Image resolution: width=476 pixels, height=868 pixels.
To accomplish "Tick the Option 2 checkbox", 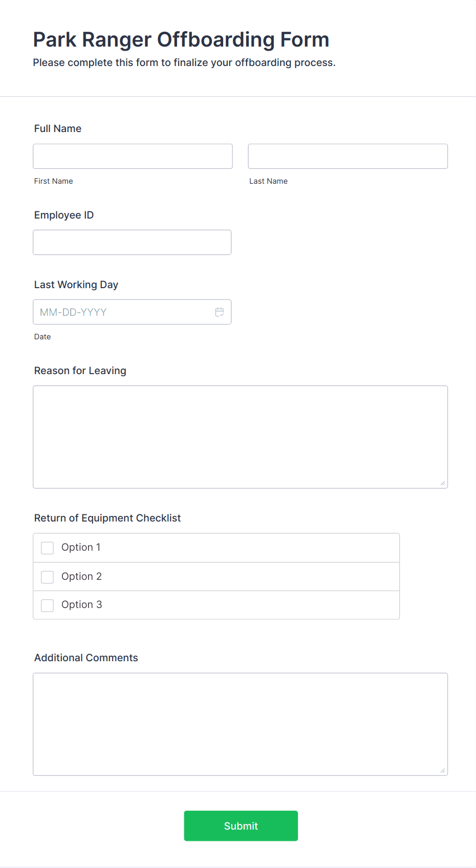I will (x=47, y=577).
